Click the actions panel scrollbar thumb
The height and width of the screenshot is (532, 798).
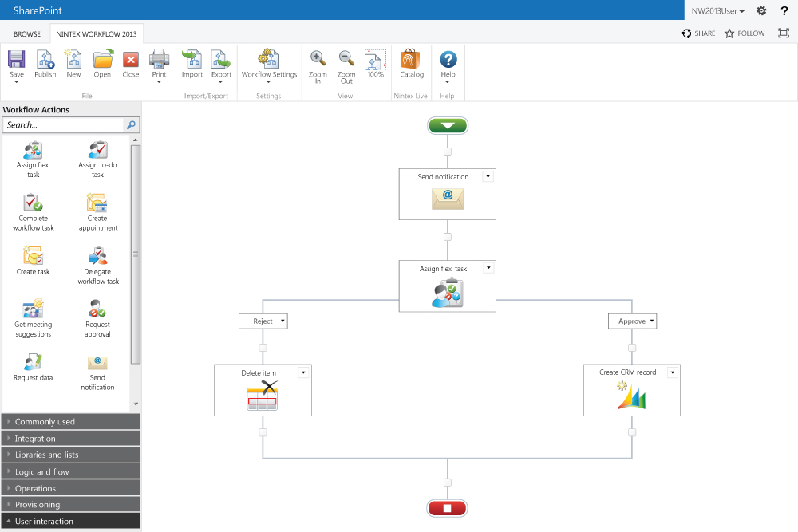[x=136, y=254]
